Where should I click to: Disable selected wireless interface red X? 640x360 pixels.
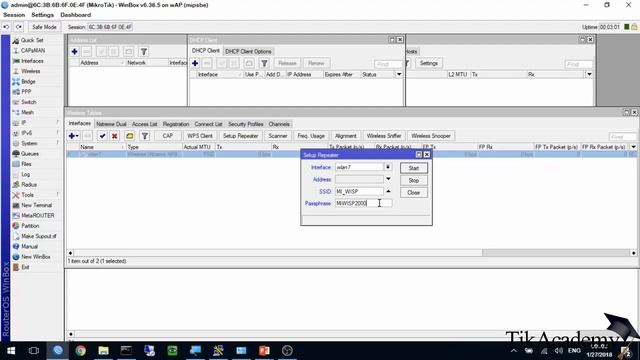pyautogui.click(x=115, y=136)
